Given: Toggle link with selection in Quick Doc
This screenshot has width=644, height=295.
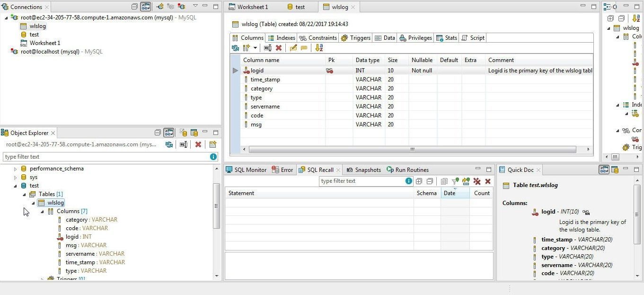Looking at the screenshot, I should coord(604,170).
